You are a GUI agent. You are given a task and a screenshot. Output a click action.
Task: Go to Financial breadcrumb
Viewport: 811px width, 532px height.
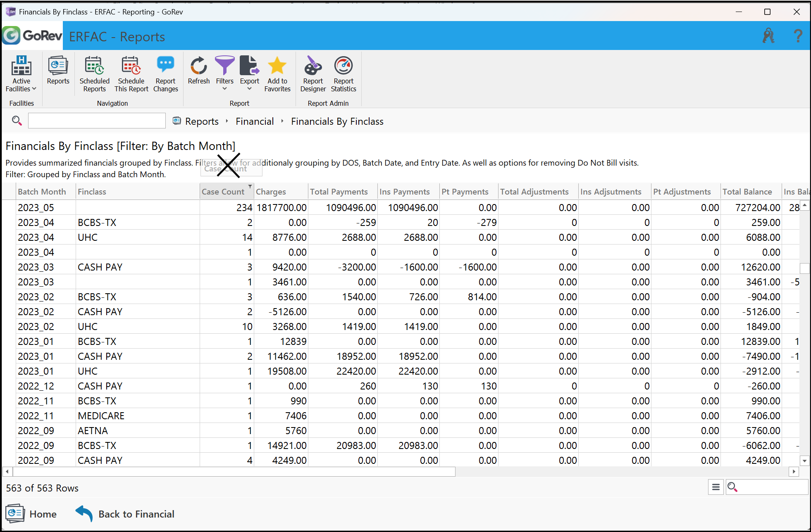point(255,121)
